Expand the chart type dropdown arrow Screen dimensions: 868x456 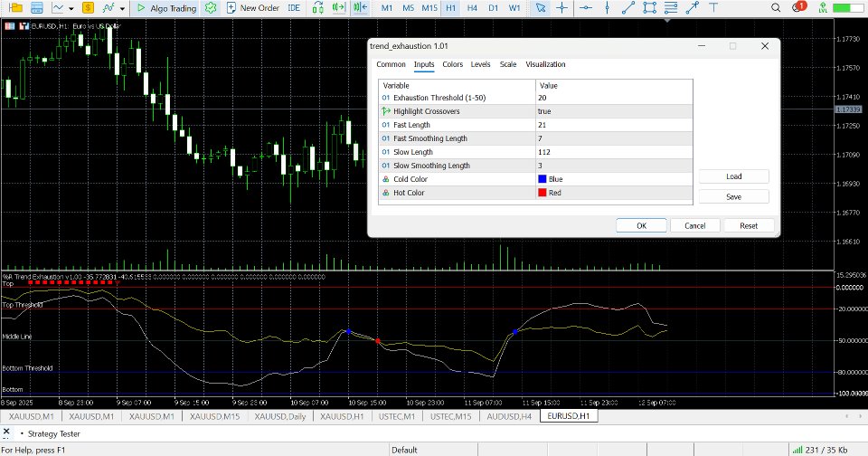[71, 8]
